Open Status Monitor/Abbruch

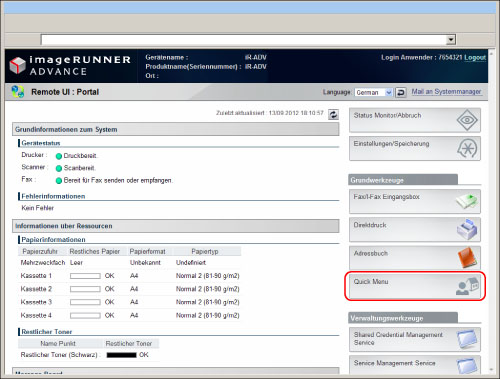(415, 120)
